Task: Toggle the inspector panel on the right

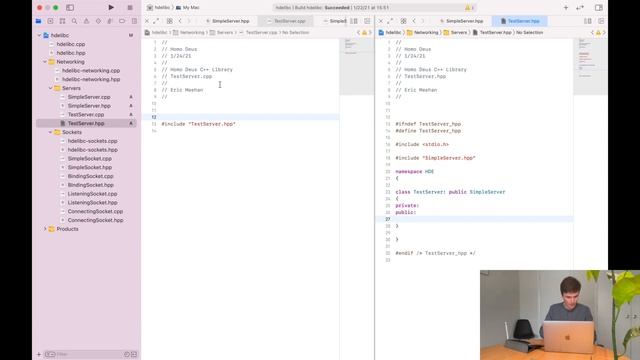Action: tap(599, 7)
